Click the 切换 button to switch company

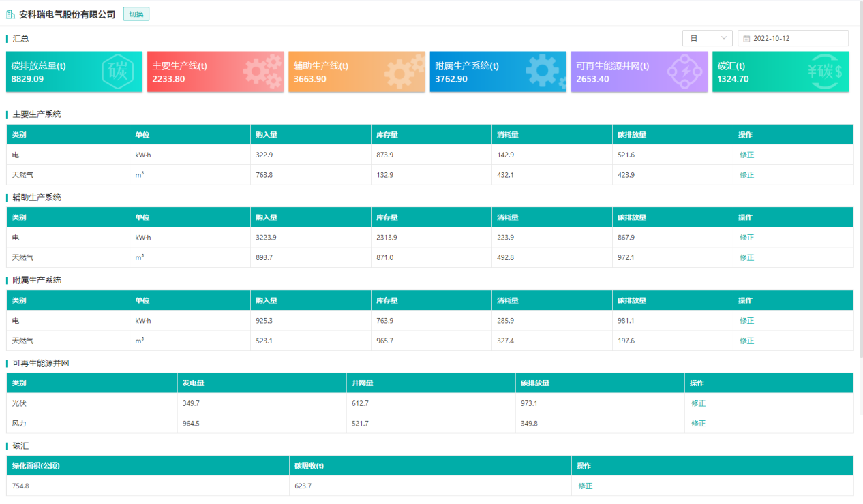point(136,14)
